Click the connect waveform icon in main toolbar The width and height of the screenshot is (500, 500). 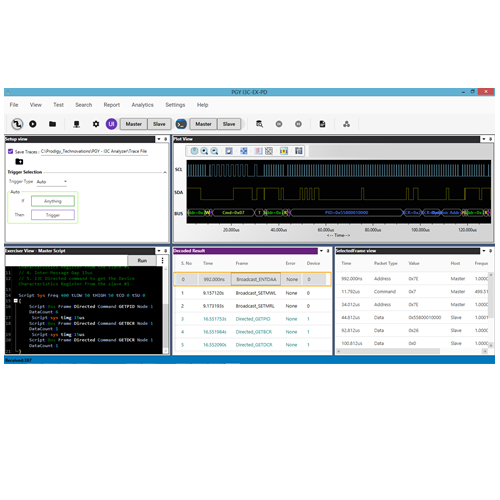17,124
